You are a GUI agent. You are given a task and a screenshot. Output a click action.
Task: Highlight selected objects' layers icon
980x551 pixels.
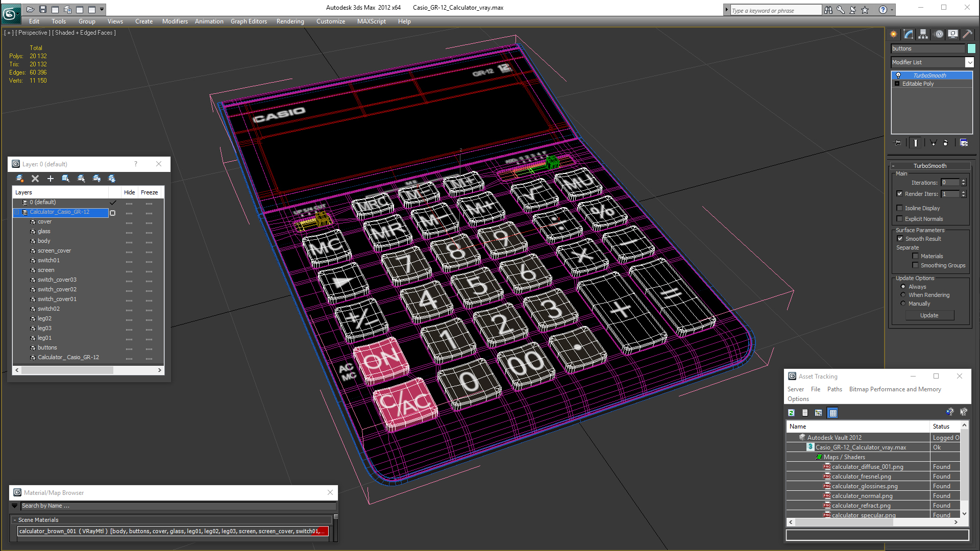tap(81, 179)
